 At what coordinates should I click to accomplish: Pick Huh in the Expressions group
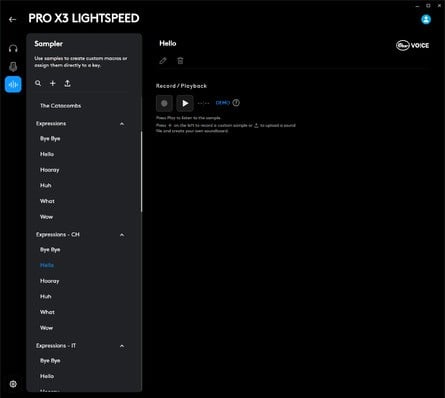[x=46, y=186]
